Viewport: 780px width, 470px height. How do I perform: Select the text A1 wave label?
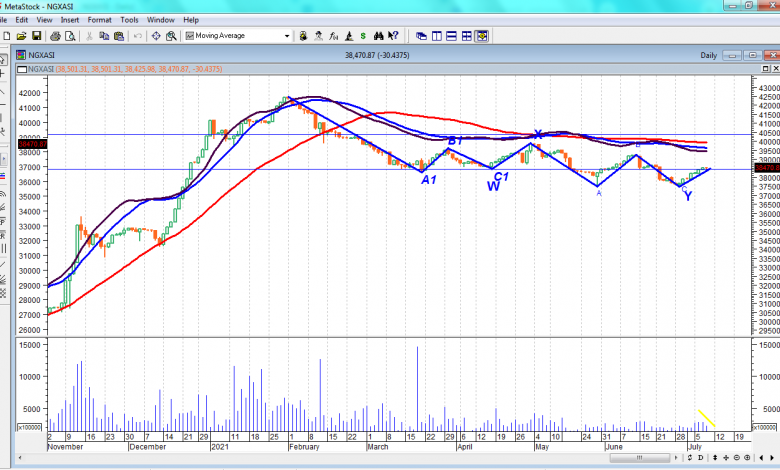pyautogui.click(x=429, y=180)
